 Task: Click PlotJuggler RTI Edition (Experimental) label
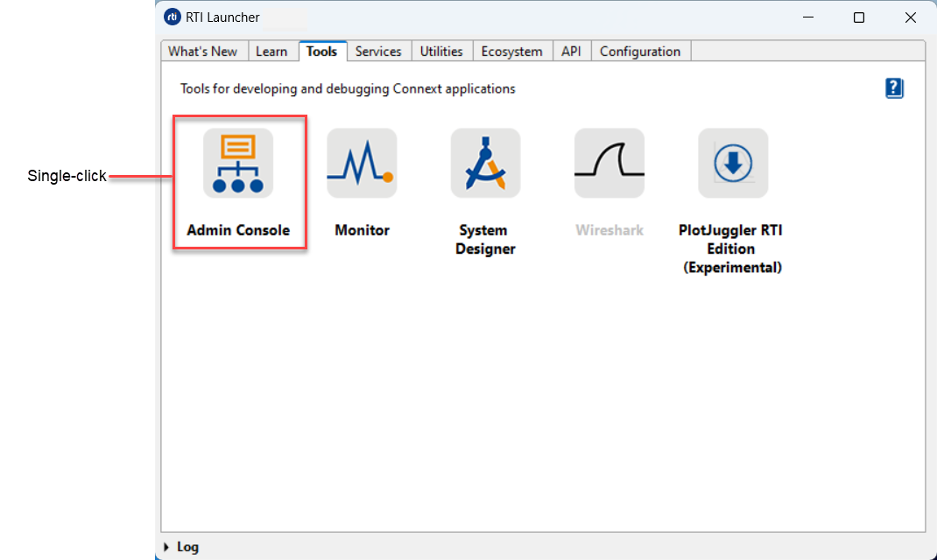(731, 249)
